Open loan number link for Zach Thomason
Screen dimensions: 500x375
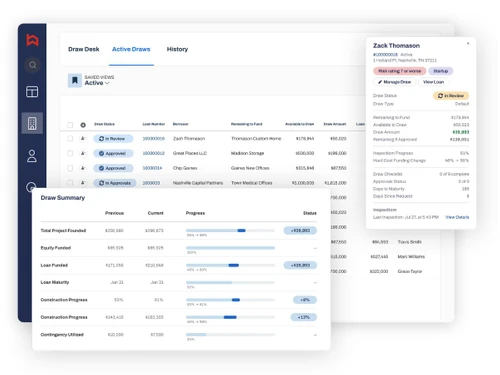pos(154,139)
